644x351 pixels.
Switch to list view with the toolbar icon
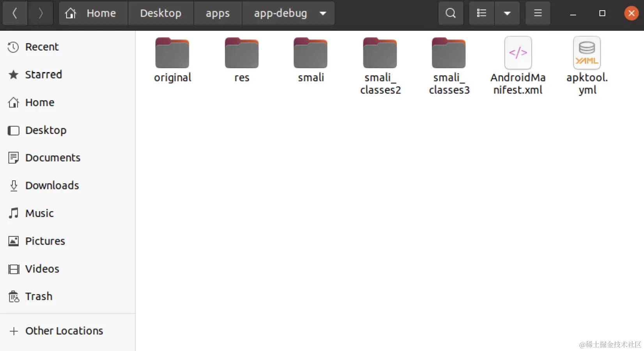482,13
